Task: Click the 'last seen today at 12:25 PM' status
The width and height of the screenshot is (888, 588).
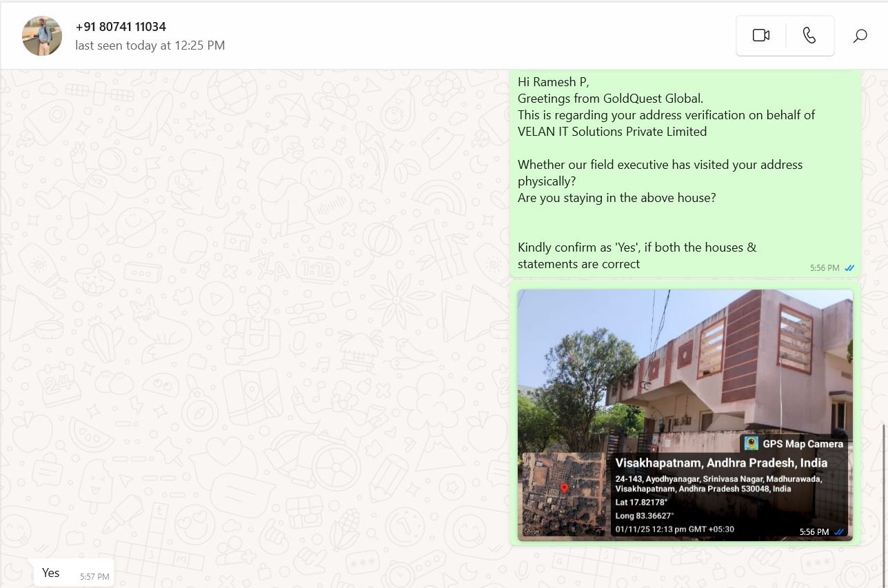Action: pyautogui.click(x=150, y=45)
